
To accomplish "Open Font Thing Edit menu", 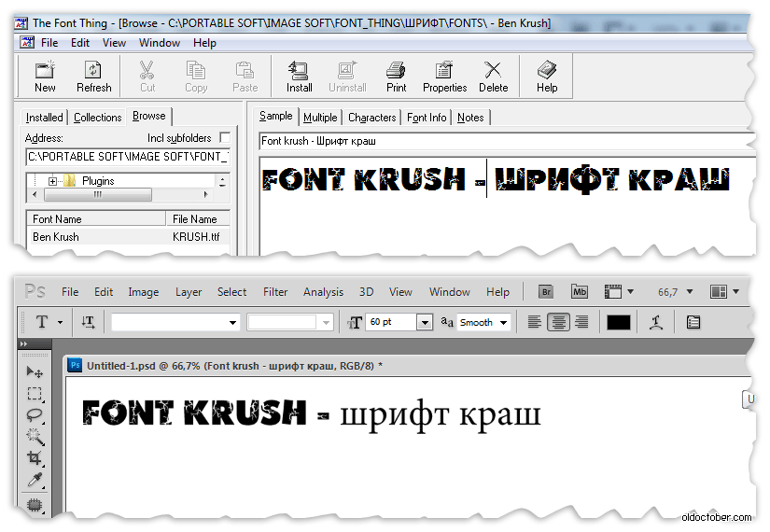I will coord(80,43).
